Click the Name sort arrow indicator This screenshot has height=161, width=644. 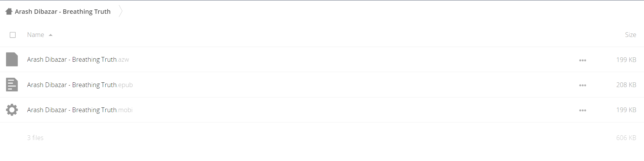tap(50, 35)
